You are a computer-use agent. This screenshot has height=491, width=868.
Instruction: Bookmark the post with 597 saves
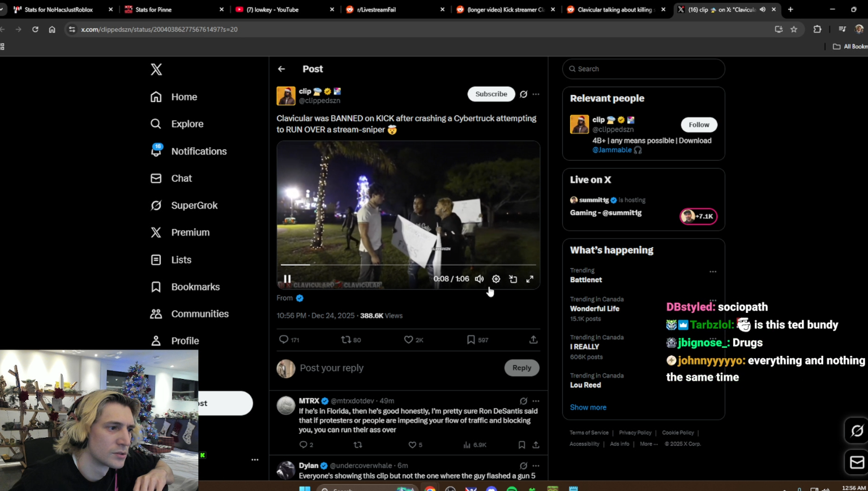point(471,339)
